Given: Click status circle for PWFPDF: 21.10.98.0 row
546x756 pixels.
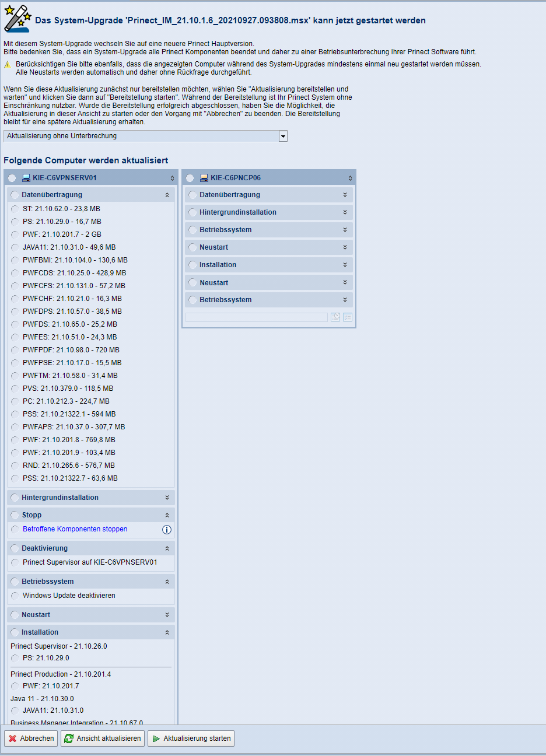Looking at the screenshot, I should [15, 350].
